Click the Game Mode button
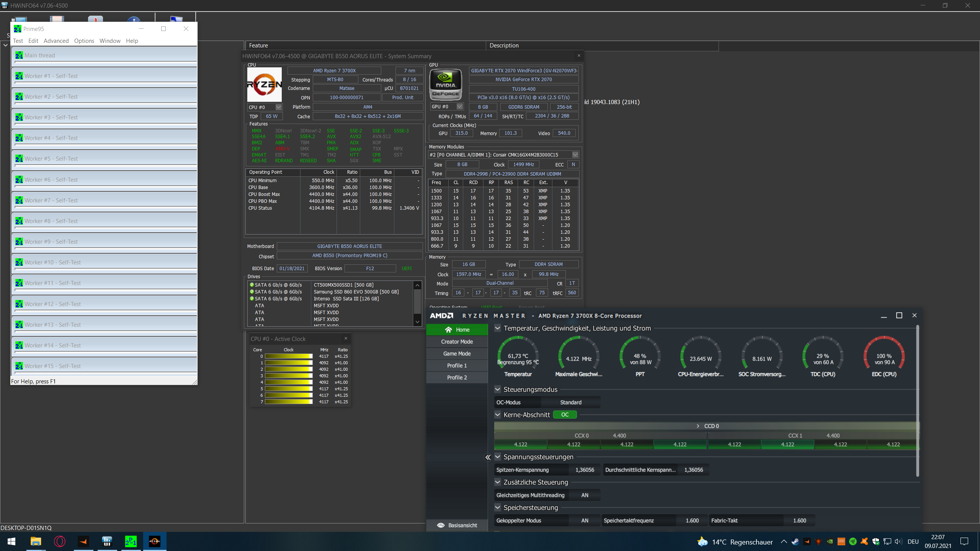Viewport: 980px width, 551px height. click(x=457, y=354)
